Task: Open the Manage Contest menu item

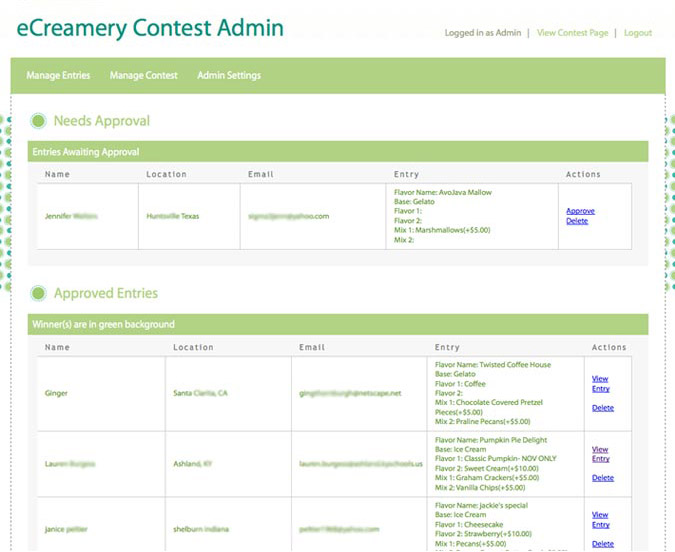Action: (143, 75)
